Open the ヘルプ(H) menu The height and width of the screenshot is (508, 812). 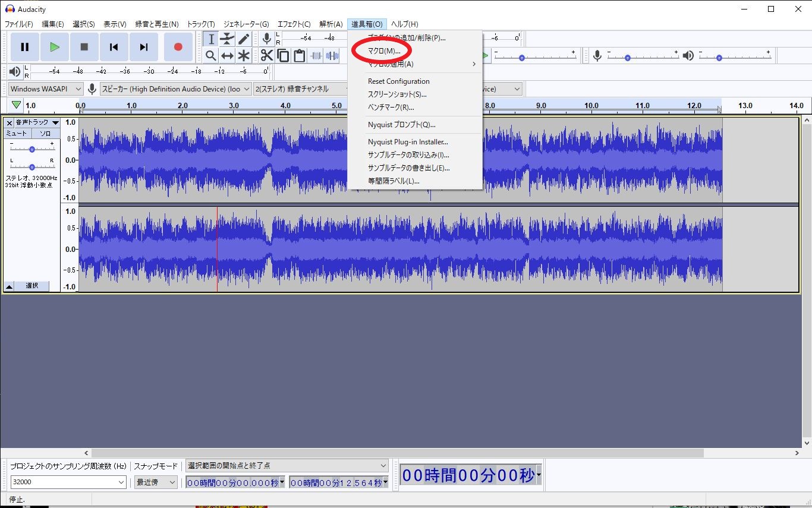pos(405,24)
